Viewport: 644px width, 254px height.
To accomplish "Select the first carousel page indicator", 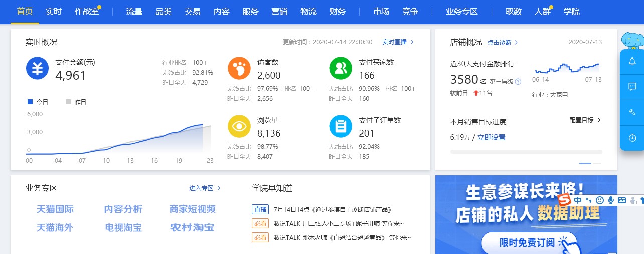I will [x=585, y=163].
